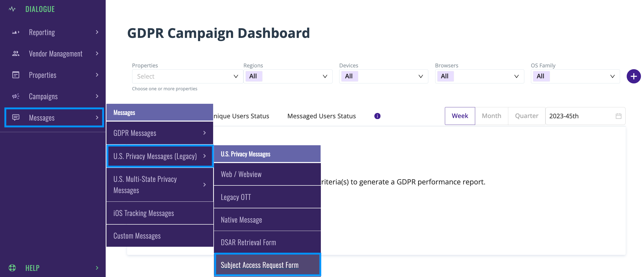Click the info icon beside Messaged Users Status
This screenshot has width=644, height=277.
tap(377, 116)
